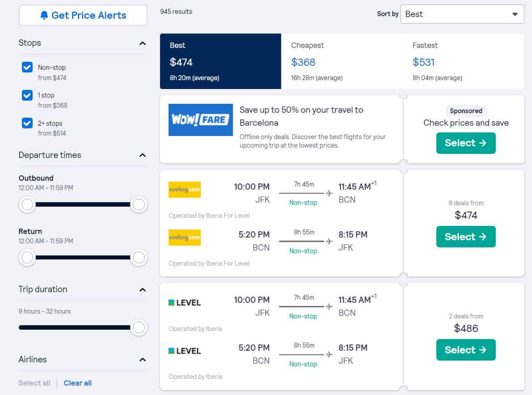The height and width of the screenshot is (395, 532).
Task: Disable the 1 stop filter
Action: coord(27,95)
